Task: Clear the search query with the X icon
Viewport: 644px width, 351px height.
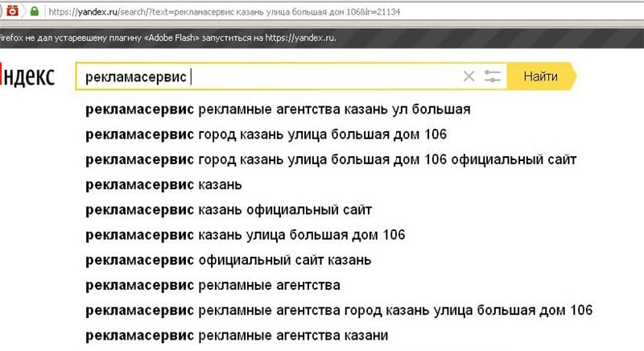Action: pyautogui.click(x=469, y=76)
